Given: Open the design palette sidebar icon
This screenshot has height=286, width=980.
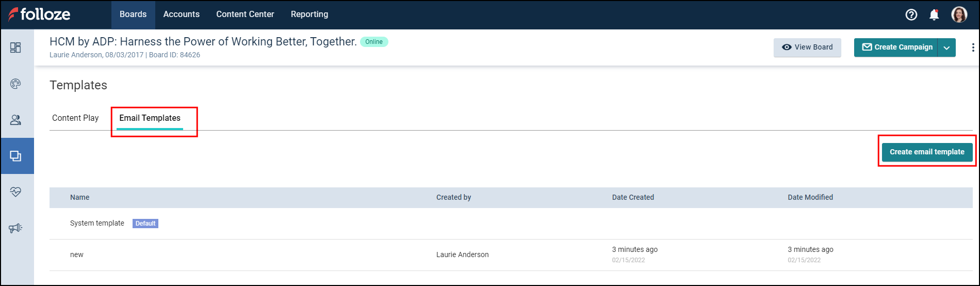Looking at the screenshot, I should tap(15, 84).
